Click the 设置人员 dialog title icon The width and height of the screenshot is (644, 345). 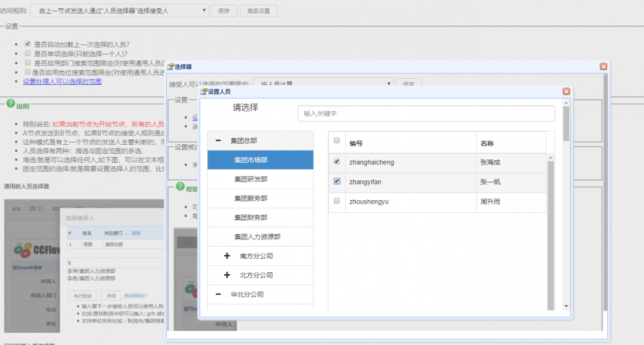[204, 92]
